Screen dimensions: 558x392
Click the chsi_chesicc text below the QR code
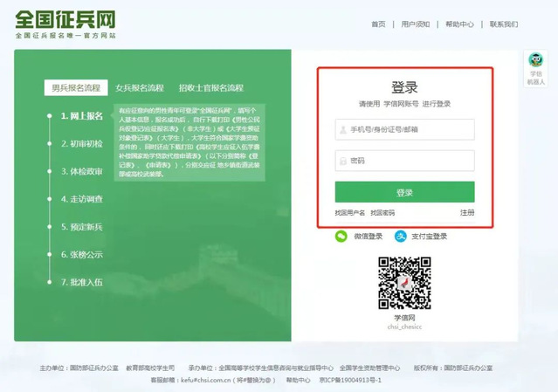point(404,327)
